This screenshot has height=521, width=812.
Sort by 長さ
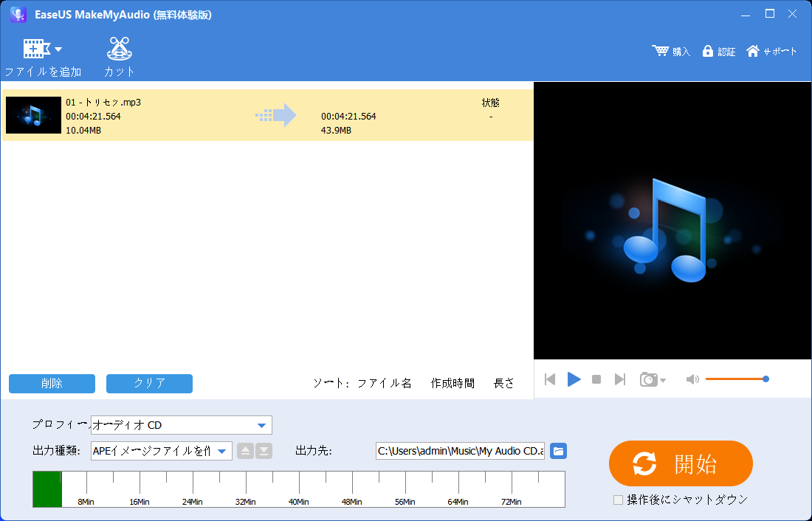[504, 383]
